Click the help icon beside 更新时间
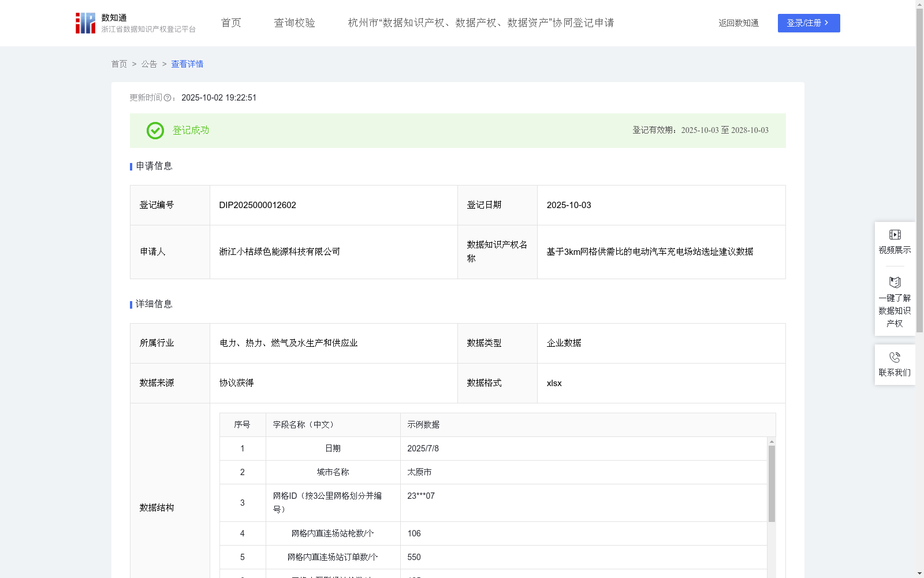Viewport: 924px width, 578px height. click(167, 98)
